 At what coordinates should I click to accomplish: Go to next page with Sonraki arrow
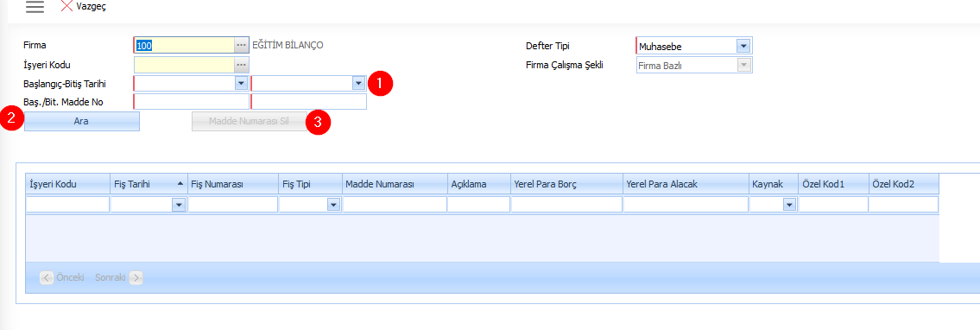tap(136, 277)
